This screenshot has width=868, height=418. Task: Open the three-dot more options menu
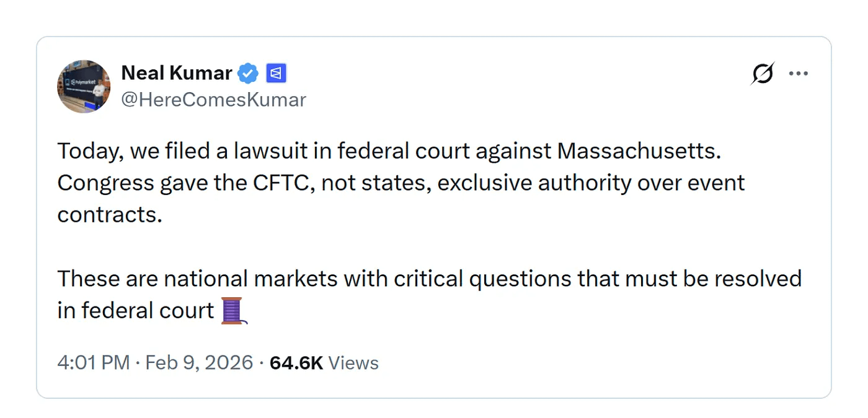pos(798,74)
